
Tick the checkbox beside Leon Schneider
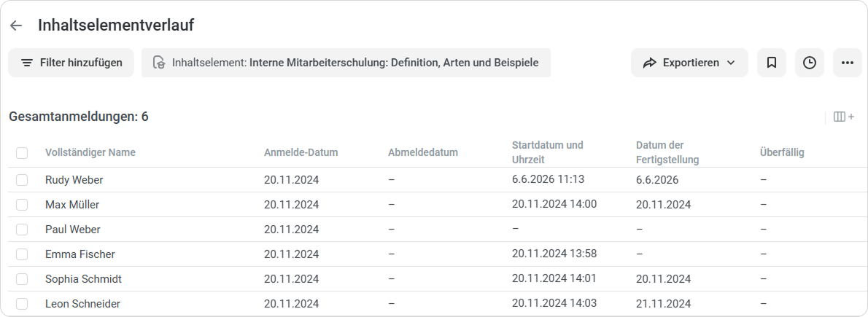tap(22, 304)
